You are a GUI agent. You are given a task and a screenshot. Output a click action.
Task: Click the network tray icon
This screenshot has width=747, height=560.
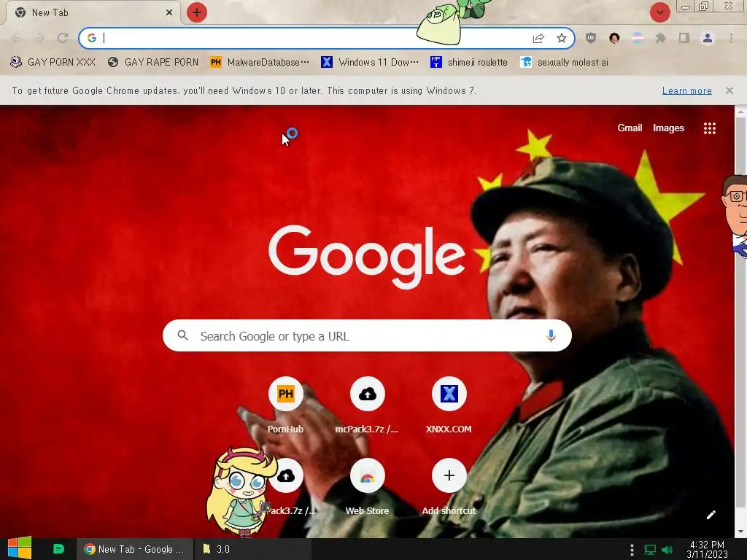650,550
